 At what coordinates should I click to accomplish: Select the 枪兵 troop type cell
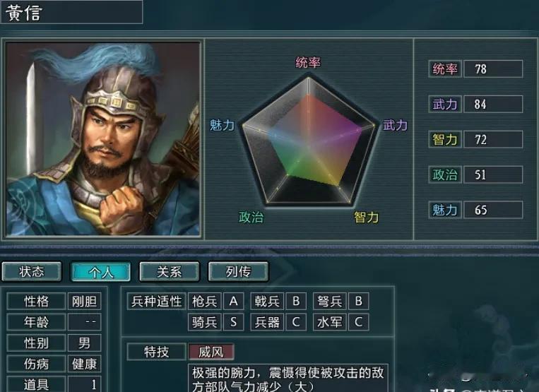[x=205, y=302]
